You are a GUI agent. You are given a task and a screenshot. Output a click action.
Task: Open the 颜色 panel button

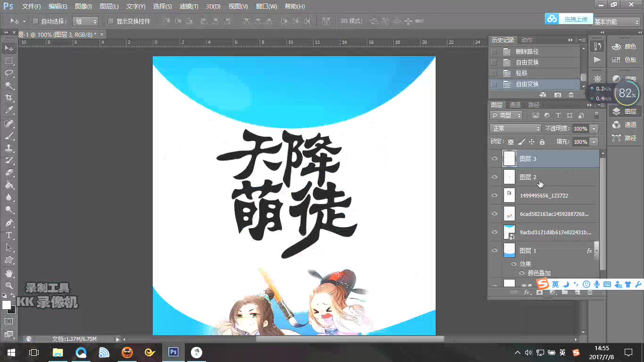tap(625, 47)
